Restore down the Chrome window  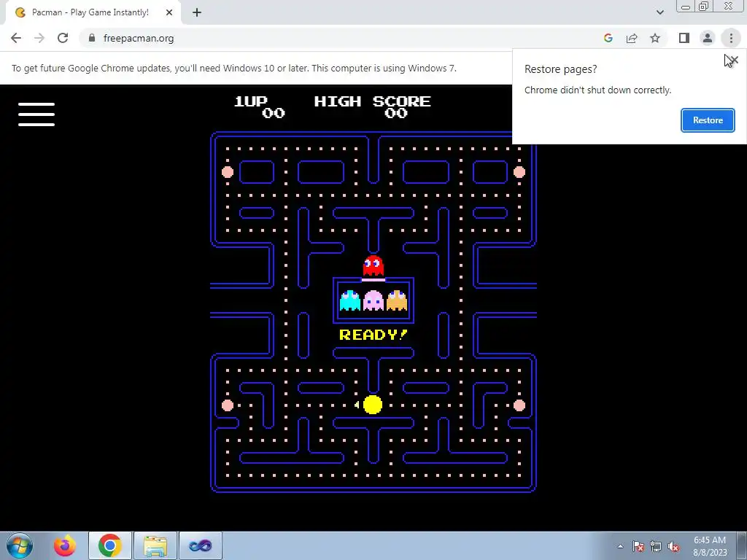tap(704, 7)
